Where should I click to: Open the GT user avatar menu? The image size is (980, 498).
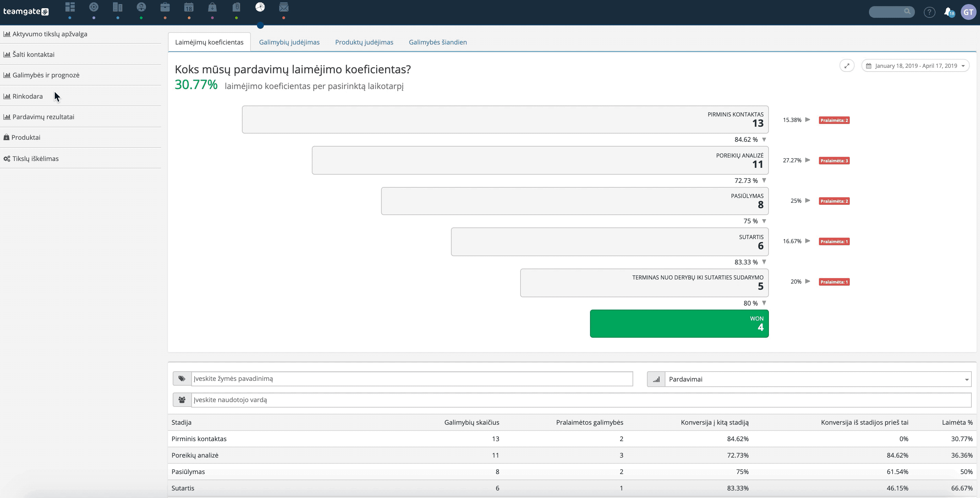tap(968, 12)
